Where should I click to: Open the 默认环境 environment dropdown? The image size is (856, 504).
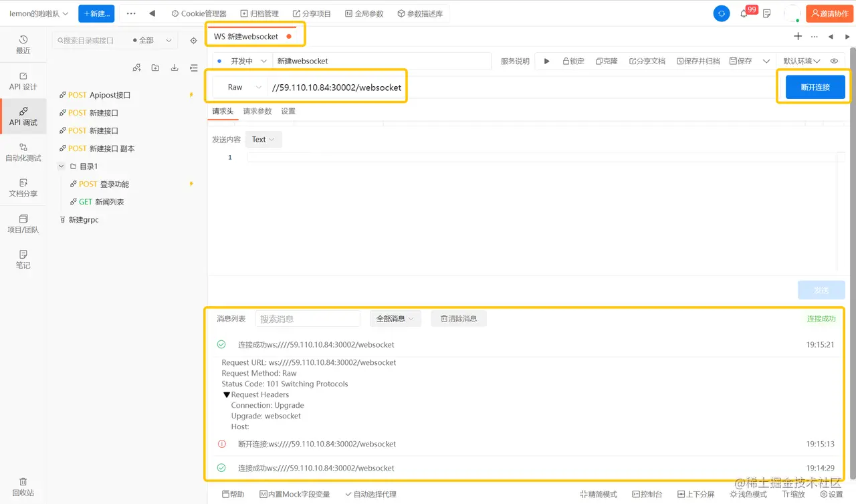pyautogui.click(x=802, y=61)
